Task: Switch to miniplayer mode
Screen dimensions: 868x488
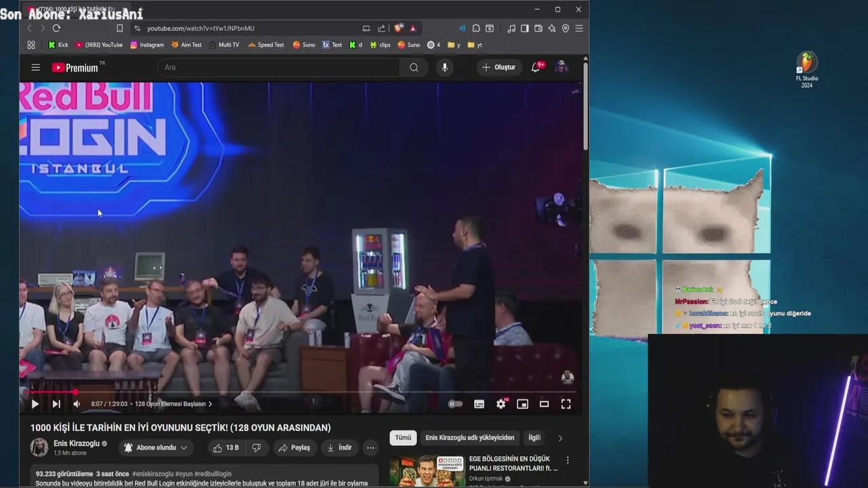Action: pos(522,404)
